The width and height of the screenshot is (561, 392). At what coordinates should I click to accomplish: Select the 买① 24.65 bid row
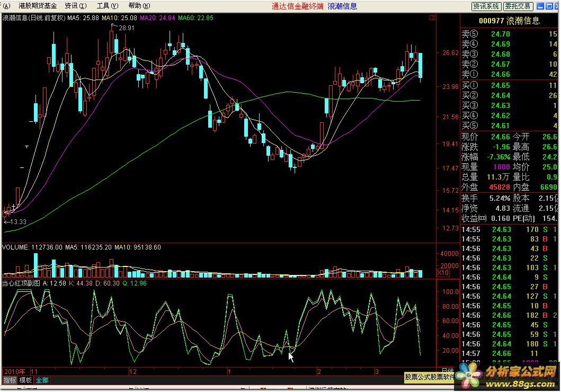click(509, 85)
